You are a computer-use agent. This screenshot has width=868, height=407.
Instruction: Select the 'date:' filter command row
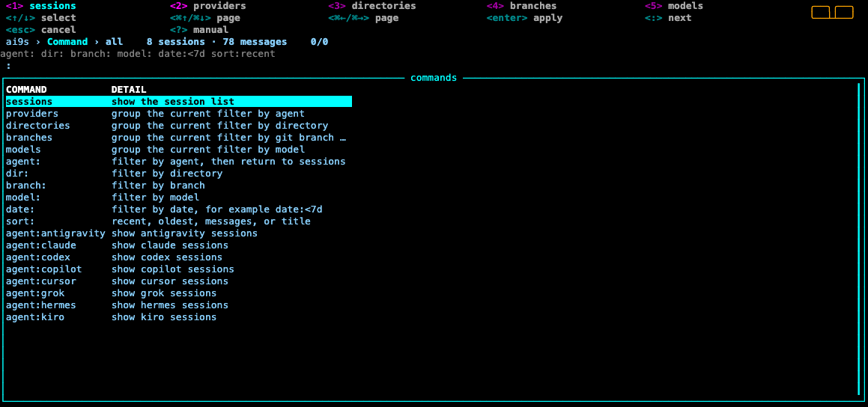tap(179, 209)
